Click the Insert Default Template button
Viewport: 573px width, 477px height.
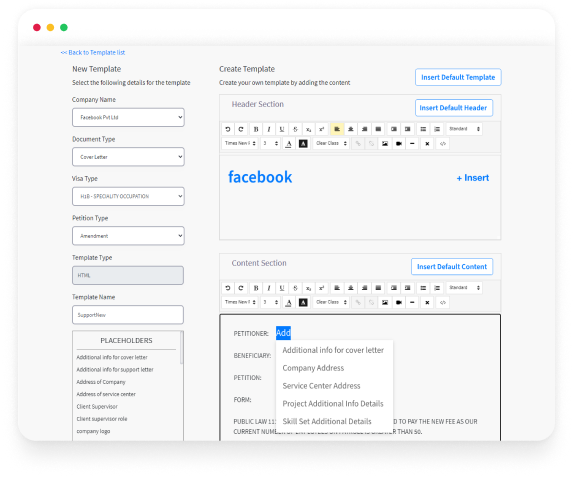pyautogui.click(x=458, y=77)
